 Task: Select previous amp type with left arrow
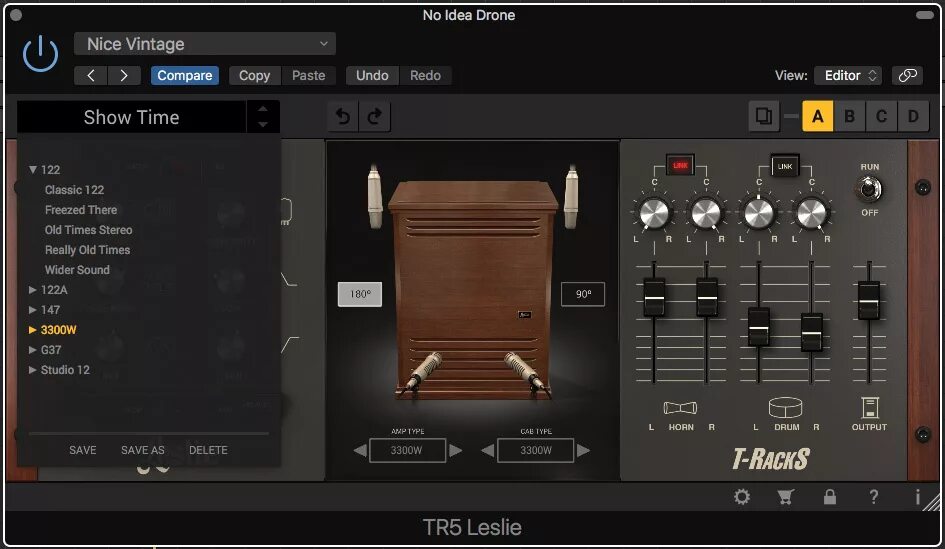360,450
